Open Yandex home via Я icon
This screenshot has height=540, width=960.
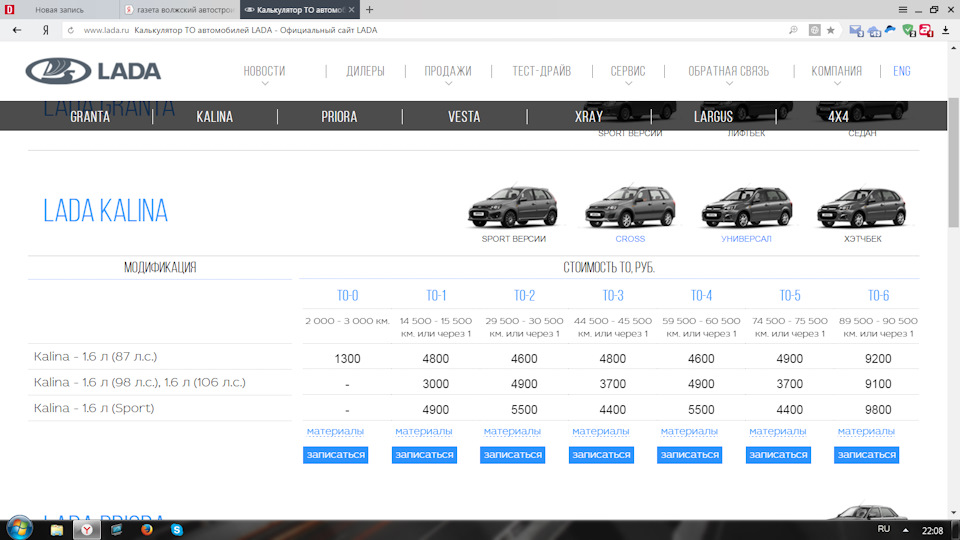click(x=45, y=30)
